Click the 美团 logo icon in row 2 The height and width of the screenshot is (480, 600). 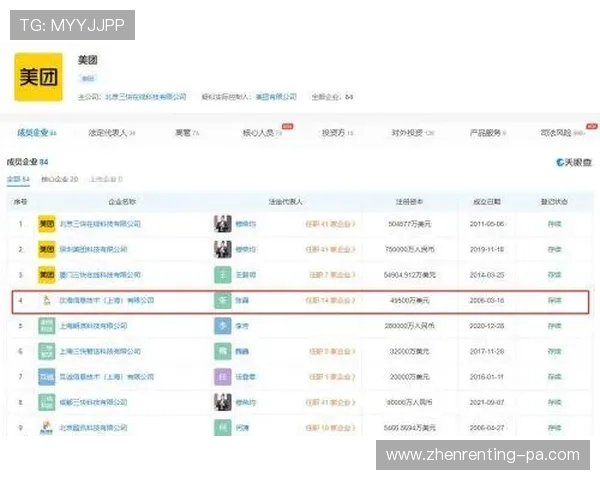47,250
